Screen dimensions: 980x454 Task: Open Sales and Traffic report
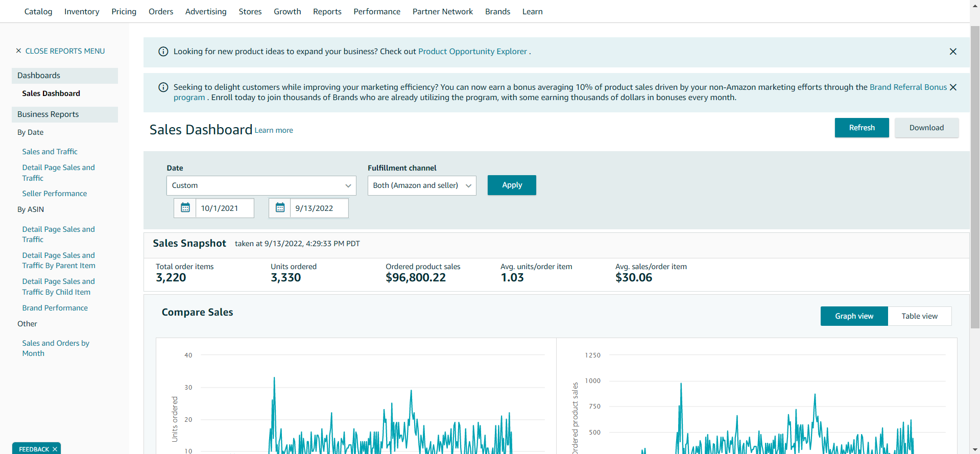point(50,152)
